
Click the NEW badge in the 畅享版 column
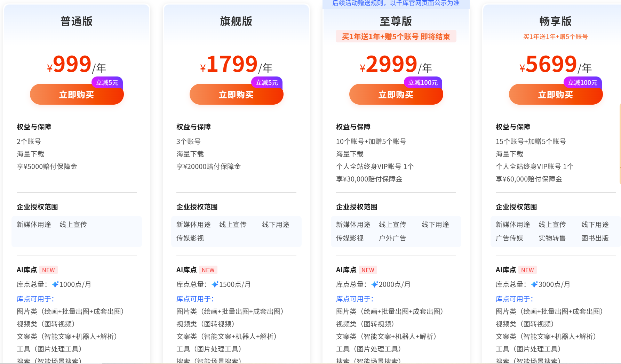[x=527, y=270]
